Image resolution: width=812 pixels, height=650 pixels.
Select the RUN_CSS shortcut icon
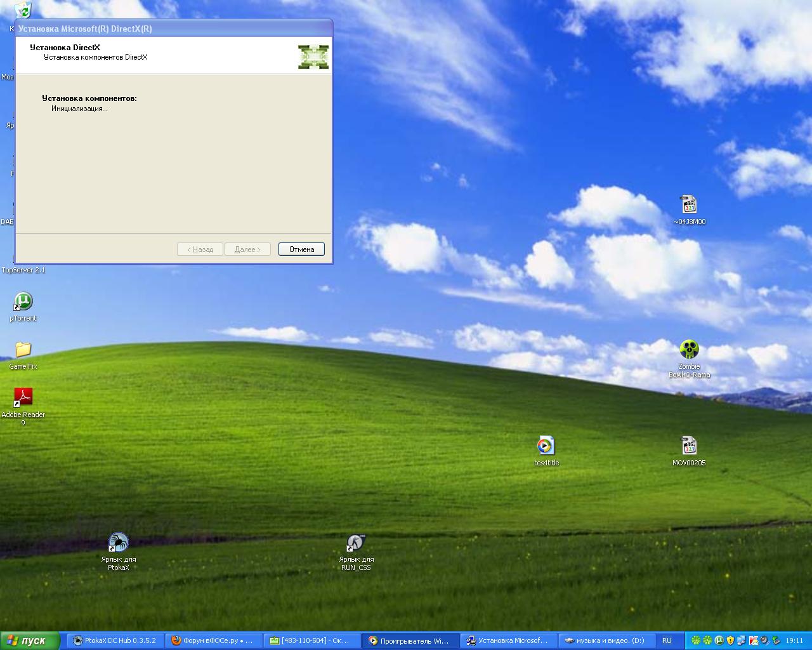coord(356,543)
